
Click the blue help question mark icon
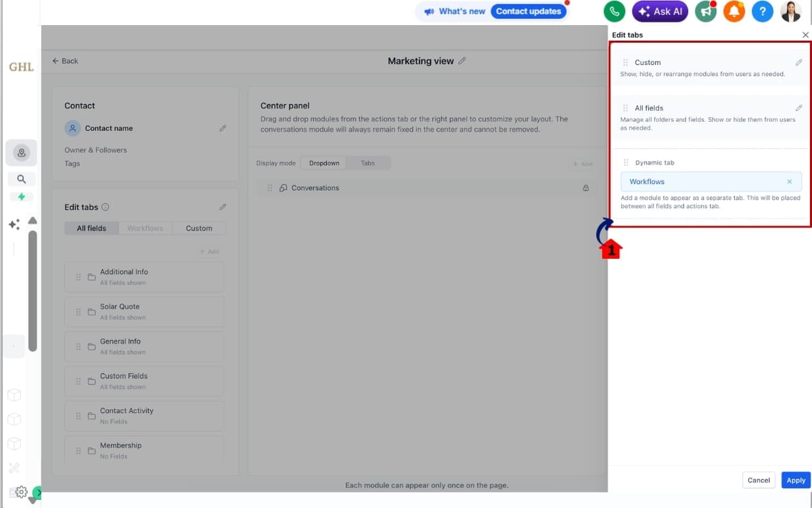[762, 12]
